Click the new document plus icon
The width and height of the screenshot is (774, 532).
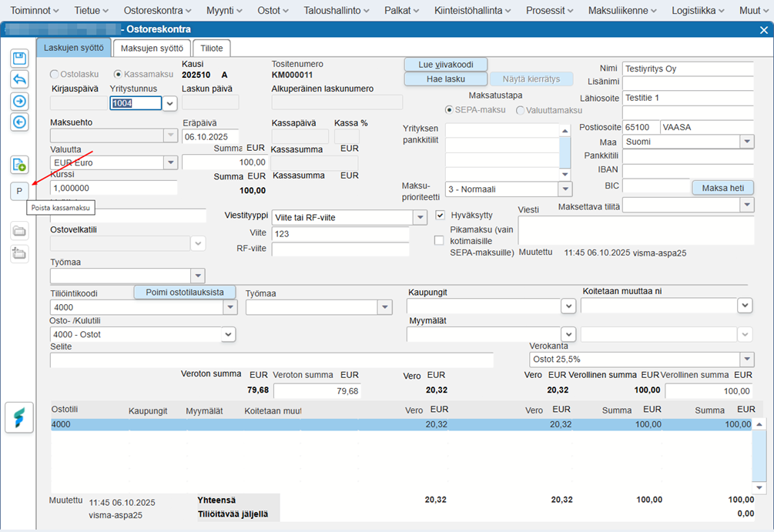pyautogui.click(x=19, y=164)
